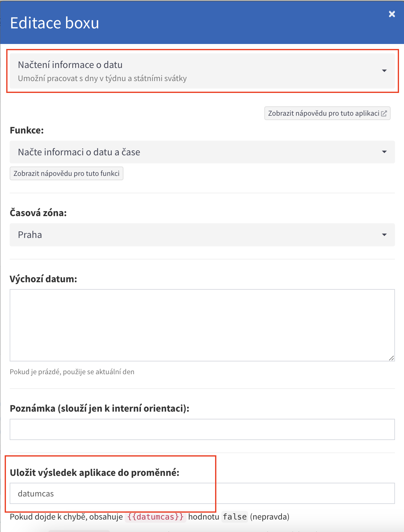
Task: Click the arrow on the application selector
Action: pyautogui.click(x=384, y=71)
